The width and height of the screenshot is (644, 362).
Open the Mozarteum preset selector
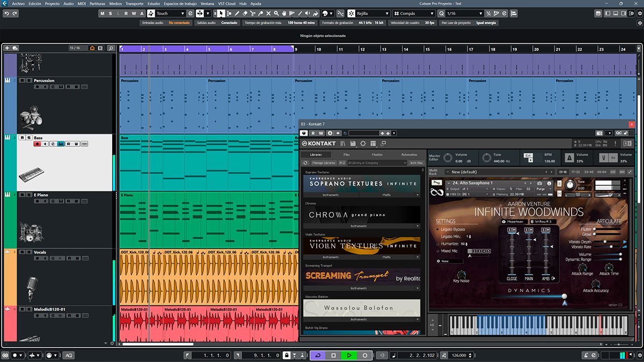point(514,221)
